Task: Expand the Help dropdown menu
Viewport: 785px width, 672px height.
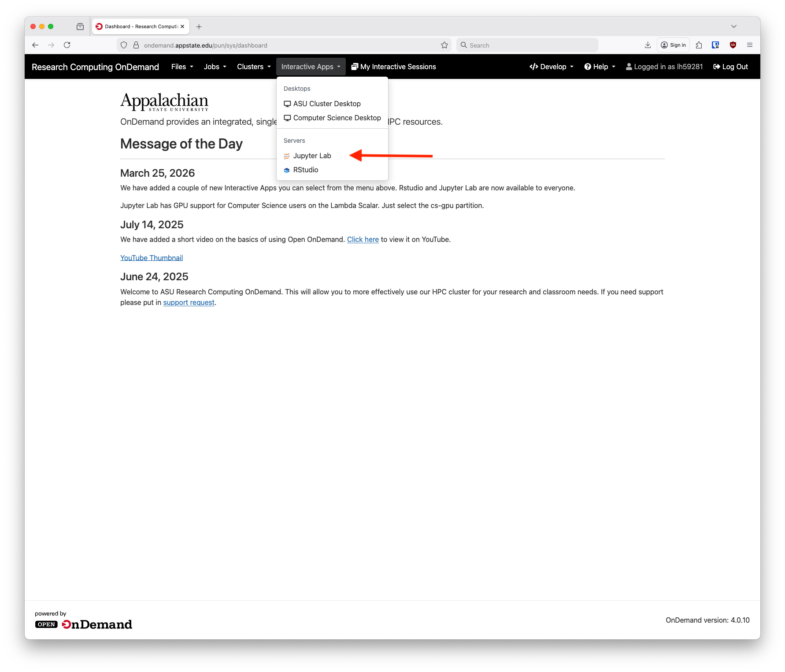Action: point(600,67)
